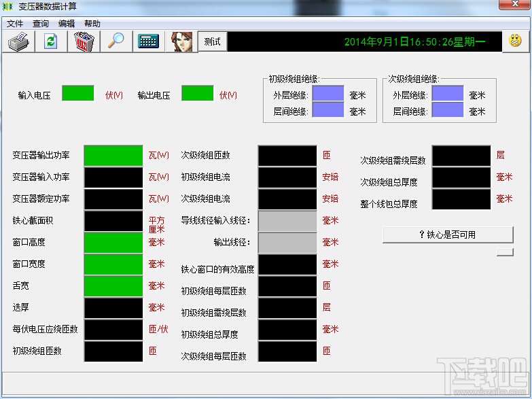Click the 初级绕组电流 field
532x399 pixels.
click(x=287, y=177)
